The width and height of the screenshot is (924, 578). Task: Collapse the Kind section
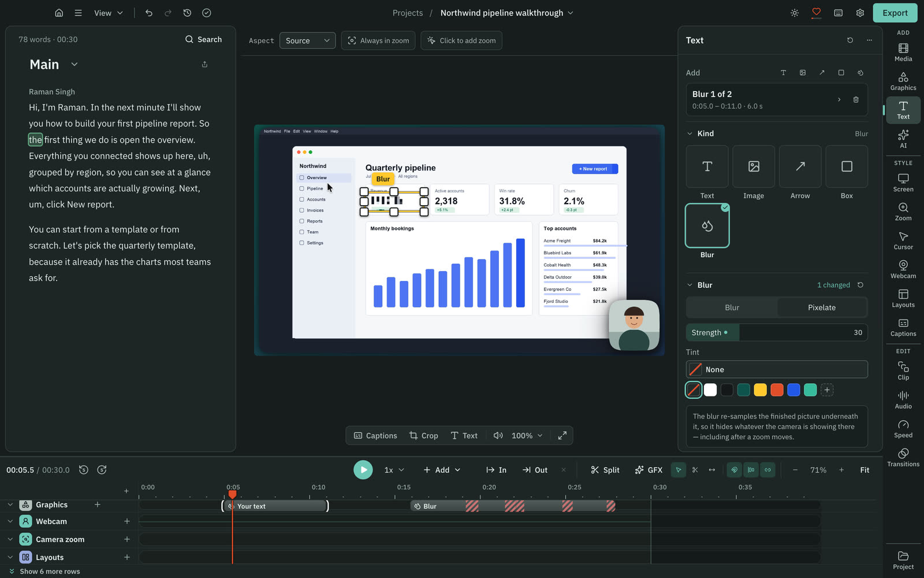690,134
